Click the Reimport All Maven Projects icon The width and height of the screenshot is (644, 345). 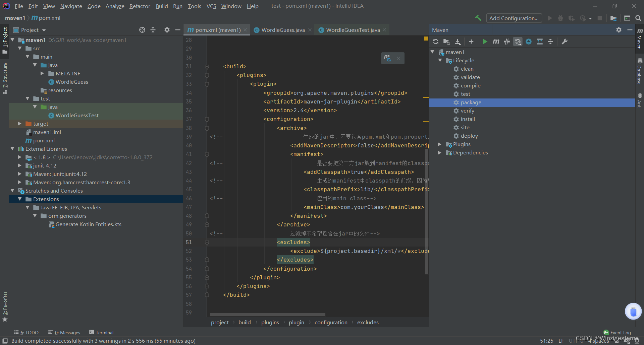436,42
